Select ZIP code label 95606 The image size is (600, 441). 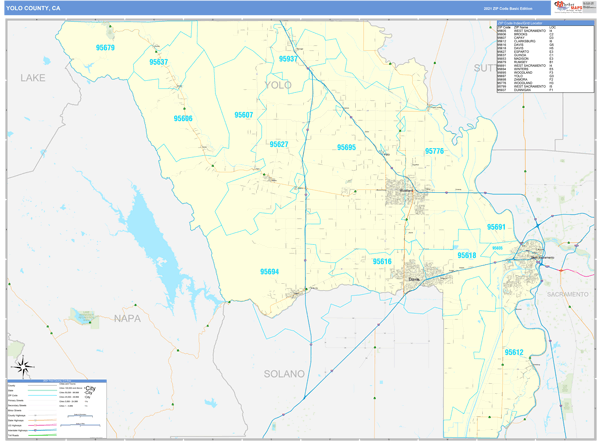[x=183, y=118]
